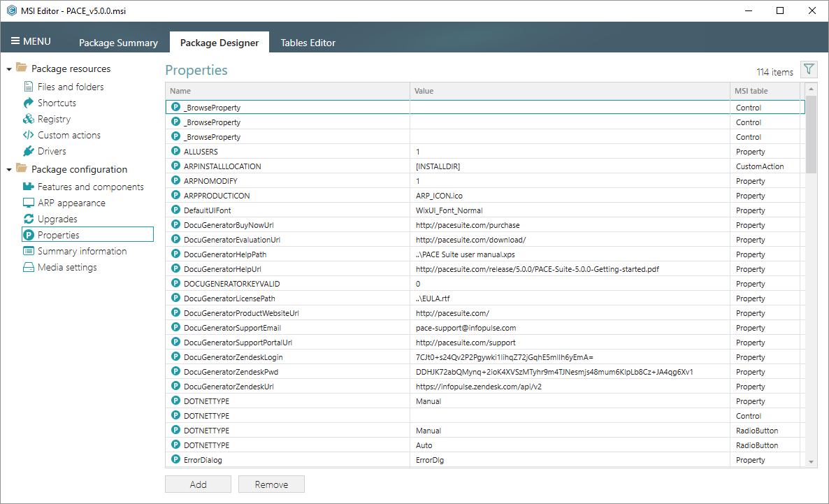829x504 pixels.
Task: Select DOCUGENERATORKEYVALID property
Action: [x=231, y=284]
